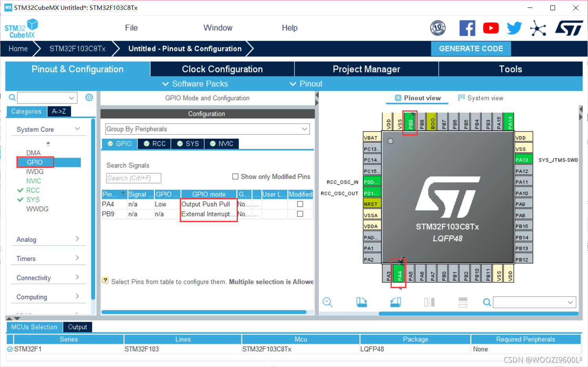Click the pin search magnifier icon
The height and width of the screenshot is (367, 588).
pyautogui.click(x=487, y=302)
